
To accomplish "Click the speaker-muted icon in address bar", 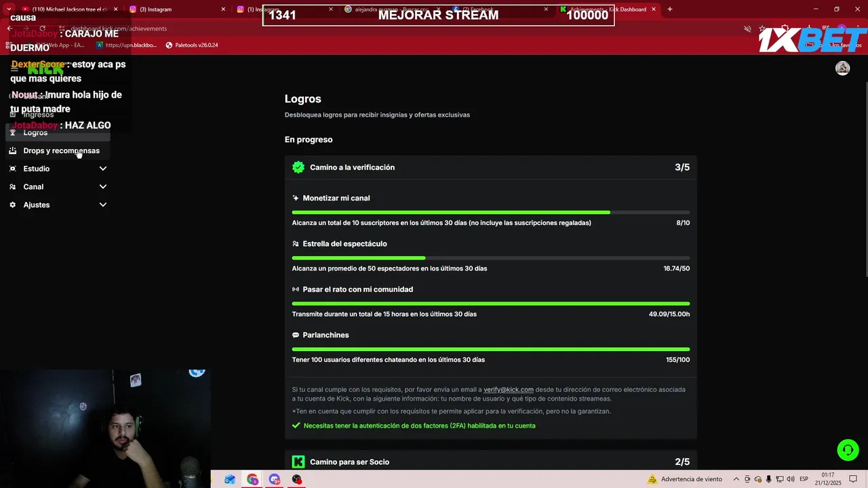I will coord(747,28).
